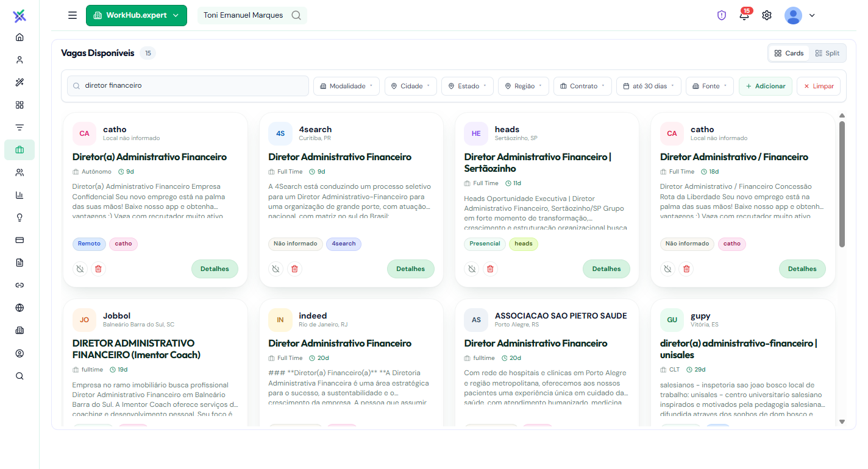The height and width of the screenshot is (469, 868).
Task: Clear filters with the Limpar button
Action: pyautogui.click(x=819, y=86)
